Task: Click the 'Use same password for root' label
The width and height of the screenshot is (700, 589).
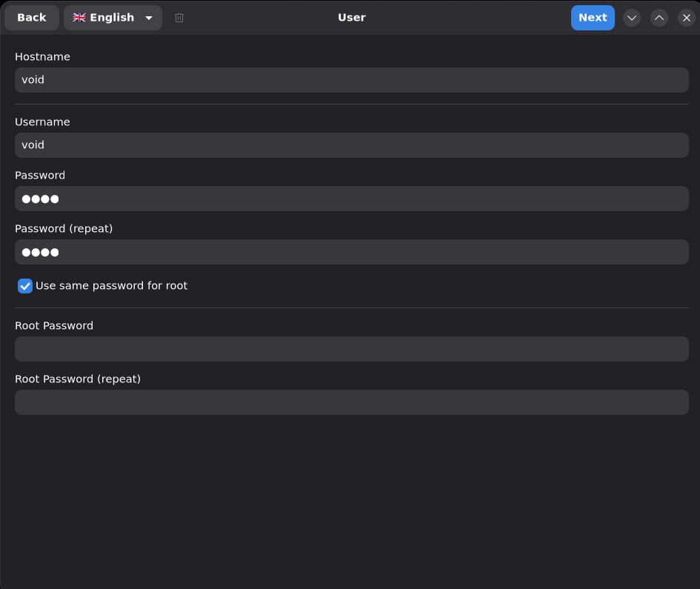Action: pos(111,286)
